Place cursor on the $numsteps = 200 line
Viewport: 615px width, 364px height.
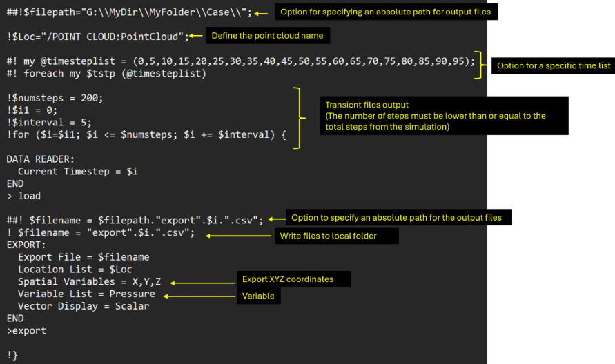point(55,97)
